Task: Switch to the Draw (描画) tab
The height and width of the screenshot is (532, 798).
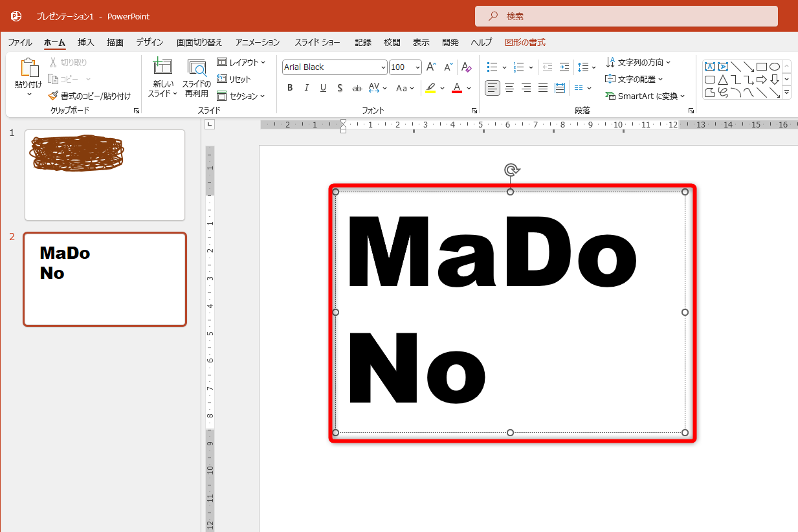Action: pos(115,42)
